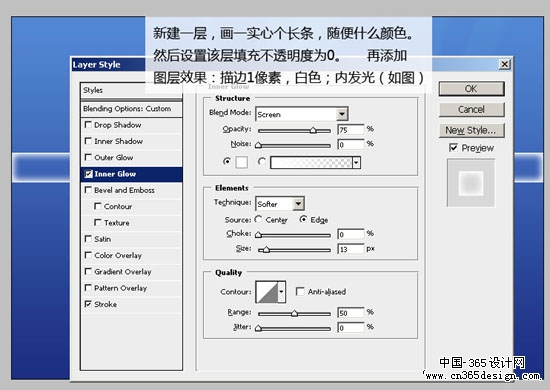Enable the Inner Shadow checkbox

(x=88, y=141)
